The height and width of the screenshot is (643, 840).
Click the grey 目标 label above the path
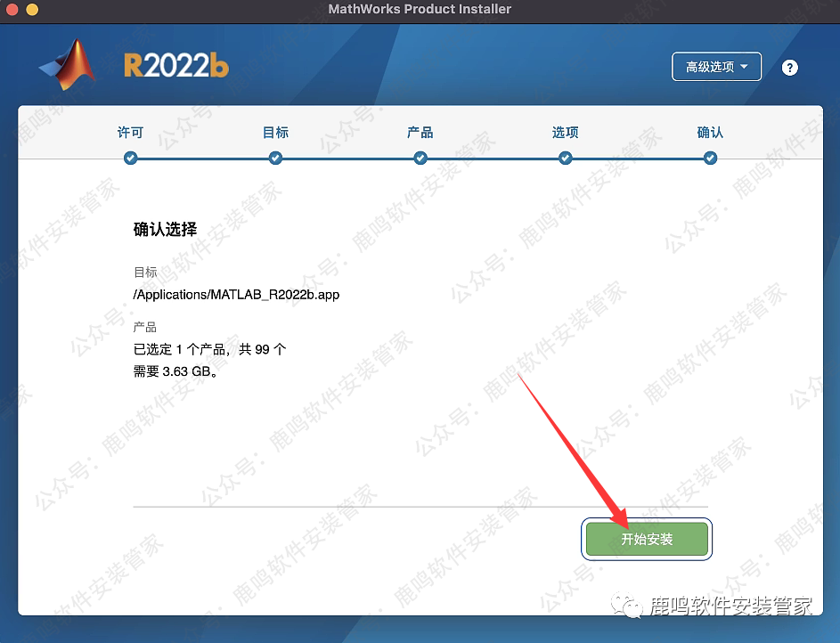[145, 272]
